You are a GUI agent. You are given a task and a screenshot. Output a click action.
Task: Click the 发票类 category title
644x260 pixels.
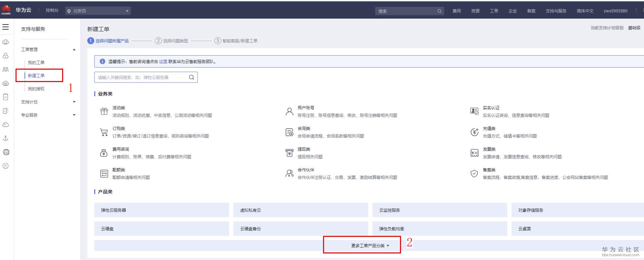pos(489,149)
